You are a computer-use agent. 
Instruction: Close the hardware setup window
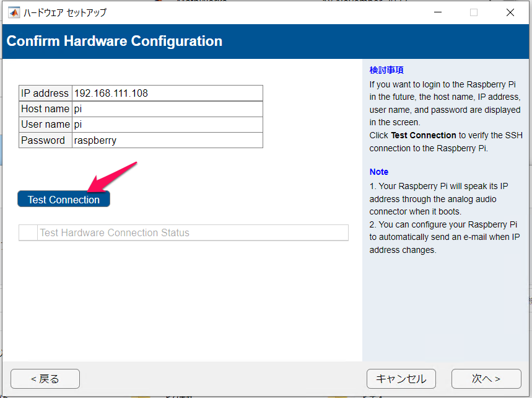point(510,12)
